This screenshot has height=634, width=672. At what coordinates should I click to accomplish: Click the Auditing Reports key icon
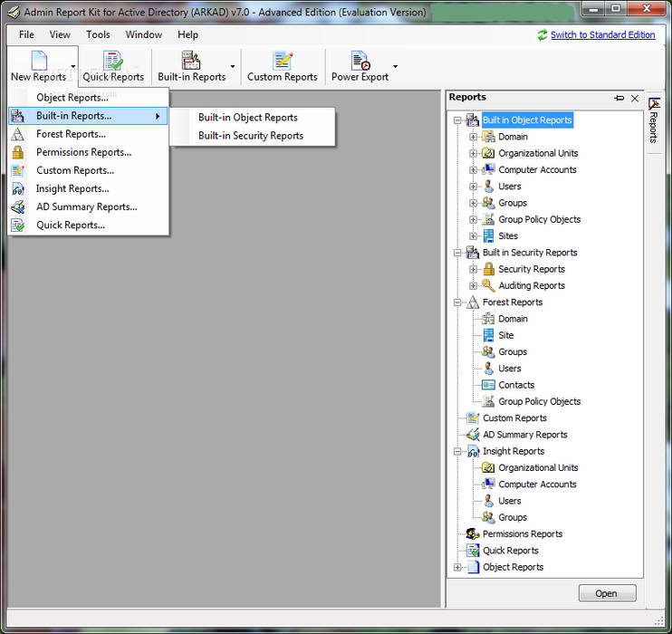[x=488, y=285]
